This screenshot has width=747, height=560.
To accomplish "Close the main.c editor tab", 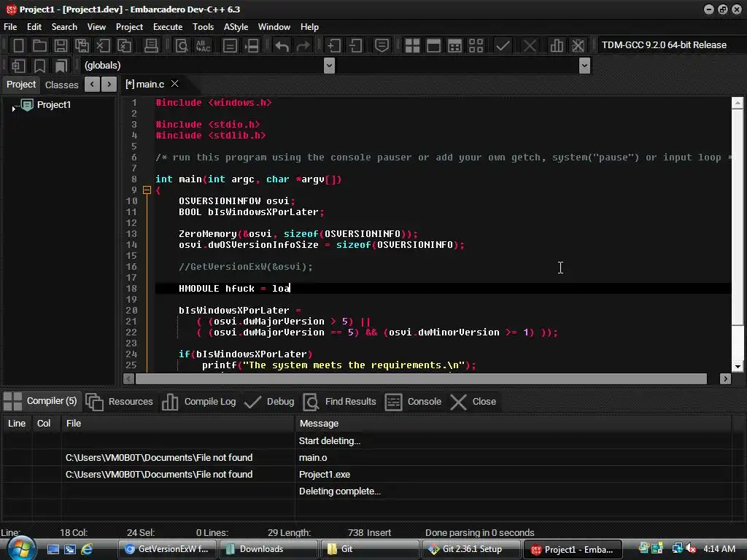I will point(175,84).
